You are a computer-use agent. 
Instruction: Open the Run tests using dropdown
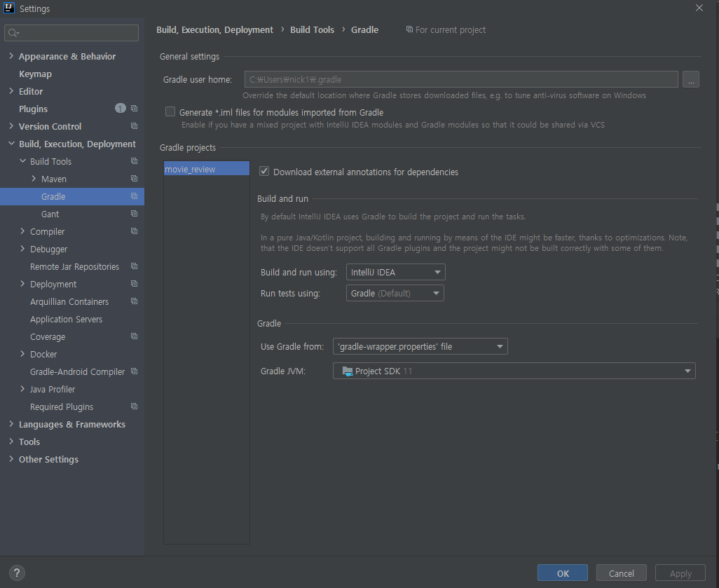(x=395, y=293)
